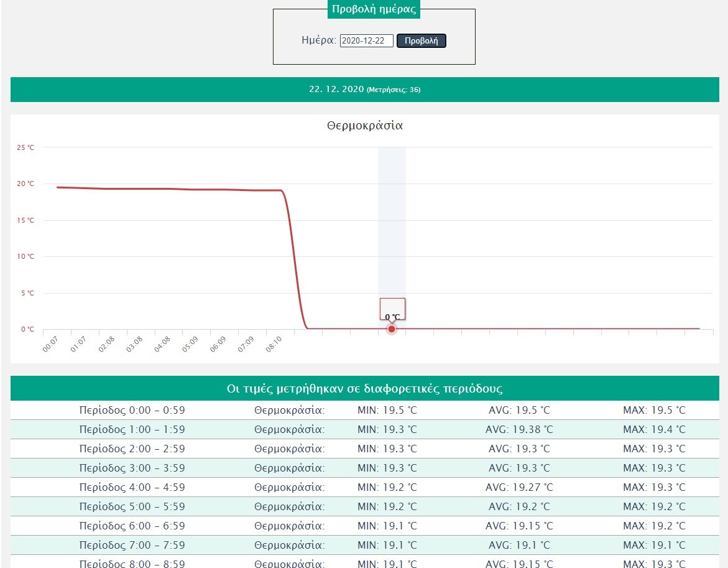
Task: Click the 07:09 x-axis time label
Action: point(245,345)
